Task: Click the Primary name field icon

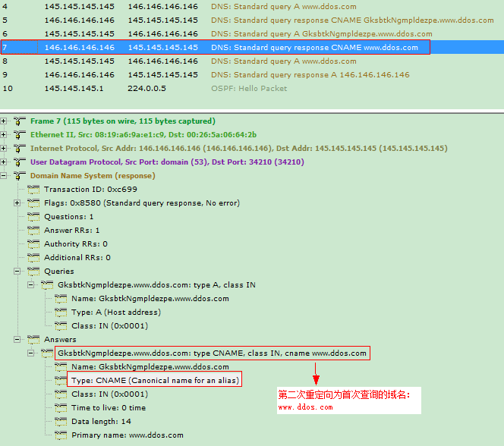Action: pos(61,435)
